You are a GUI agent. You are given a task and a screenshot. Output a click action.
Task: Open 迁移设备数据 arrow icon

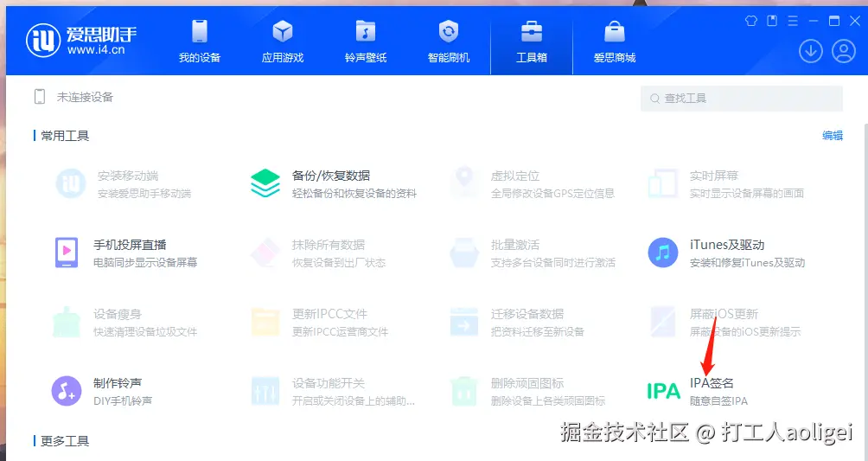click(x=464, y=322)
